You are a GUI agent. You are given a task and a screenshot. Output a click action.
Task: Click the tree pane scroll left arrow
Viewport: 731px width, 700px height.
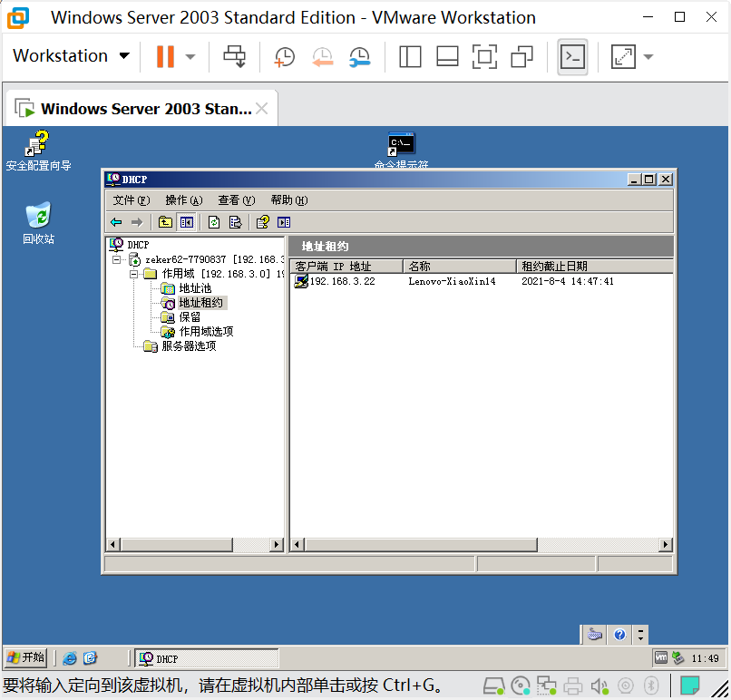pos(112,544)
